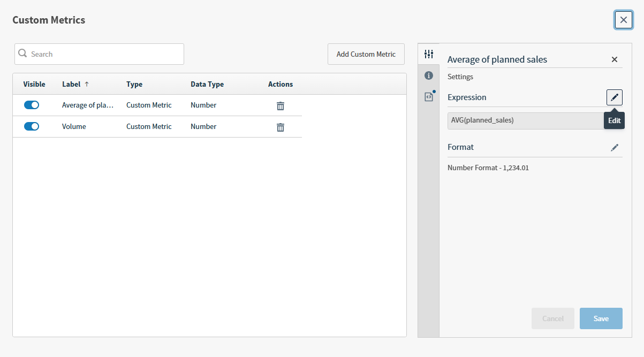Cancel the metric changes

[x=553, y=318]
